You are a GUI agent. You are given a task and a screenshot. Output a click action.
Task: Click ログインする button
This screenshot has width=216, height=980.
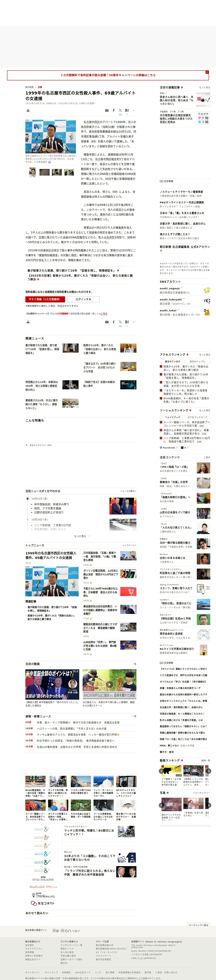coord(83,299)
